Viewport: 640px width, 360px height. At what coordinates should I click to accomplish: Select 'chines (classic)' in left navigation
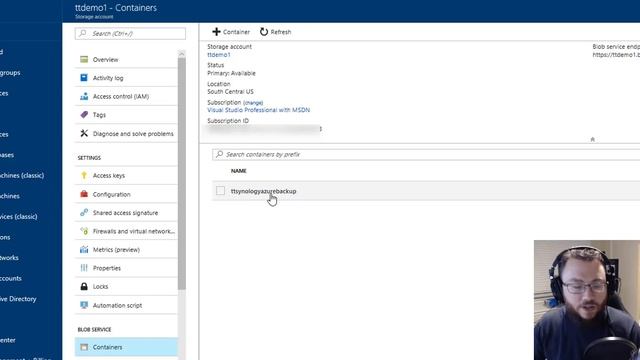(22, 175)
